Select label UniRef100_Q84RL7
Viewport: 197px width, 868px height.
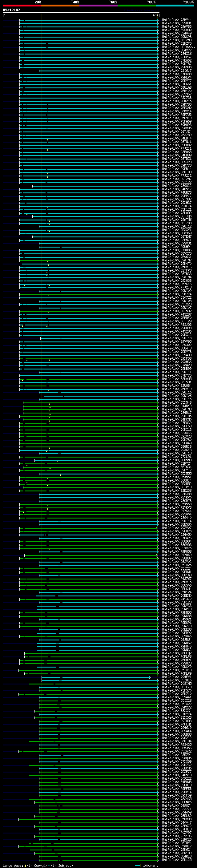click(176, 412)
